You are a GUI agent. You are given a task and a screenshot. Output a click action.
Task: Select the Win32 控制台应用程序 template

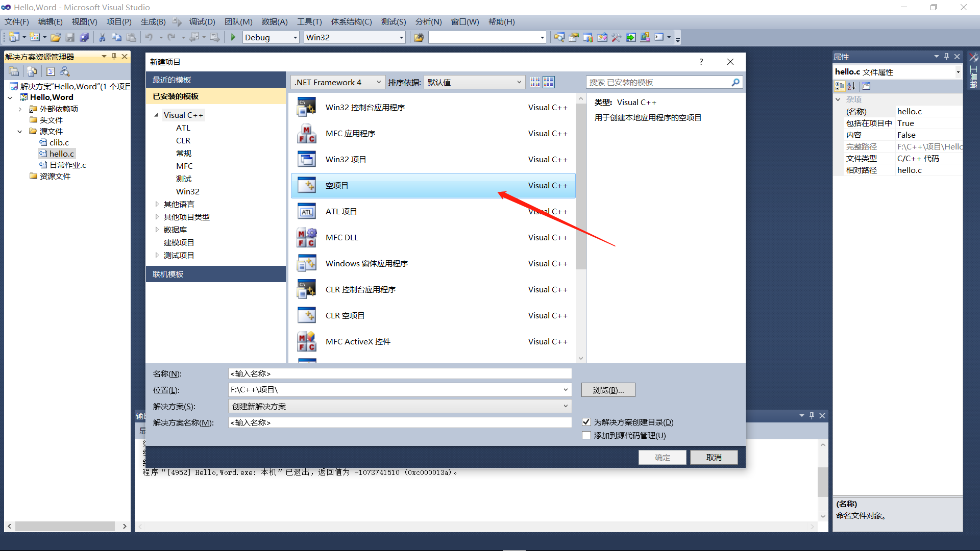tap(433, 107)
